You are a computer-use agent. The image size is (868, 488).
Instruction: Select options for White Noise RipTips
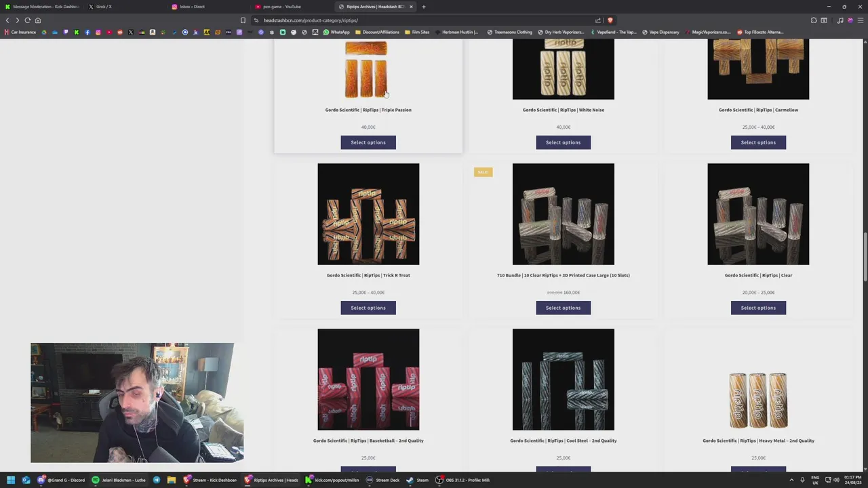coord(563,142)
